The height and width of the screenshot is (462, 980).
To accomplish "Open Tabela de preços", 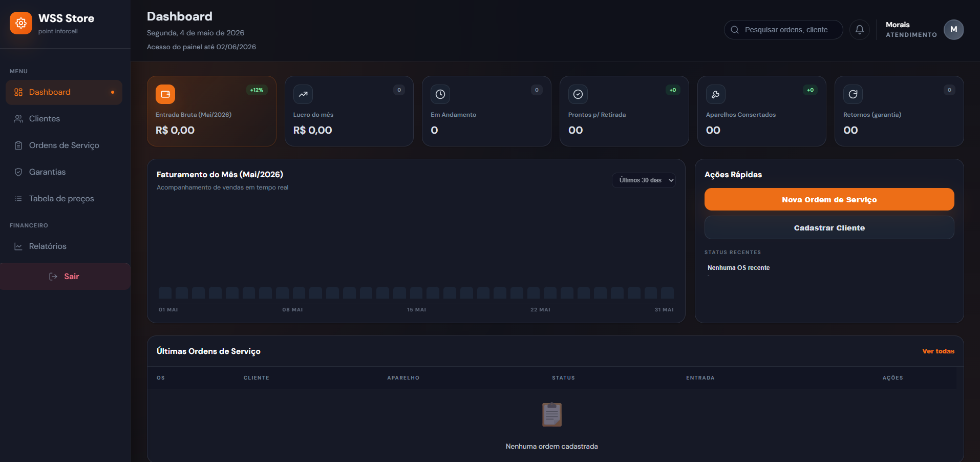I will [64, 199].
